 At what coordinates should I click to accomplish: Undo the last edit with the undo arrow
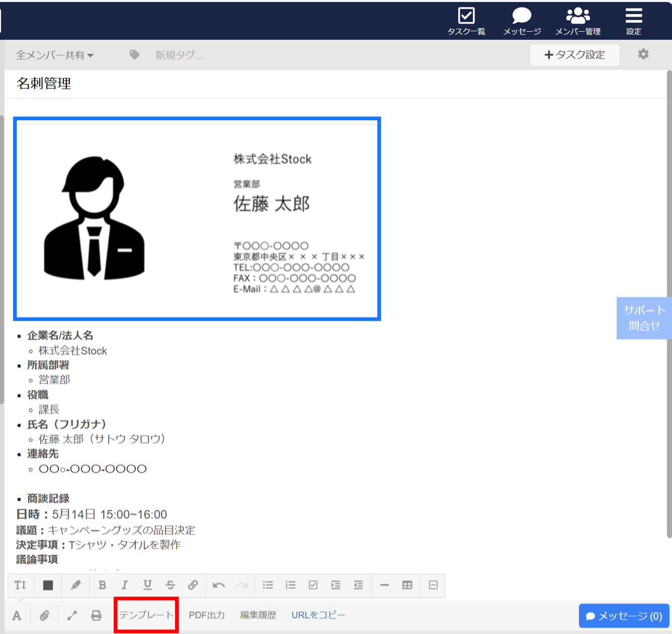219,585
